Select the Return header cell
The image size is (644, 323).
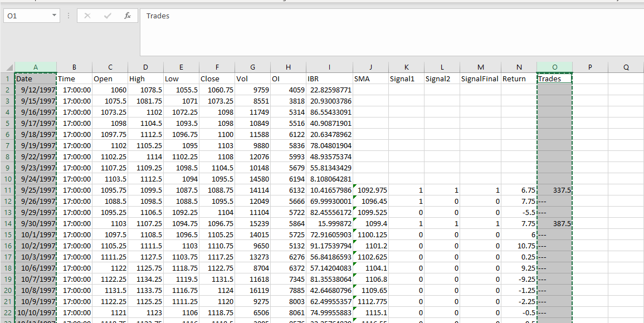[519, 79]
